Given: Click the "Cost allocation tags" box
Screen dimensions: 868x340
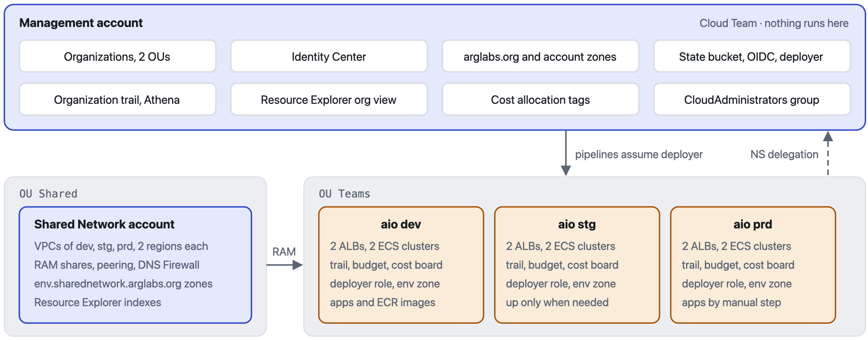Looking at the screenshot, I should click(540, 99).
